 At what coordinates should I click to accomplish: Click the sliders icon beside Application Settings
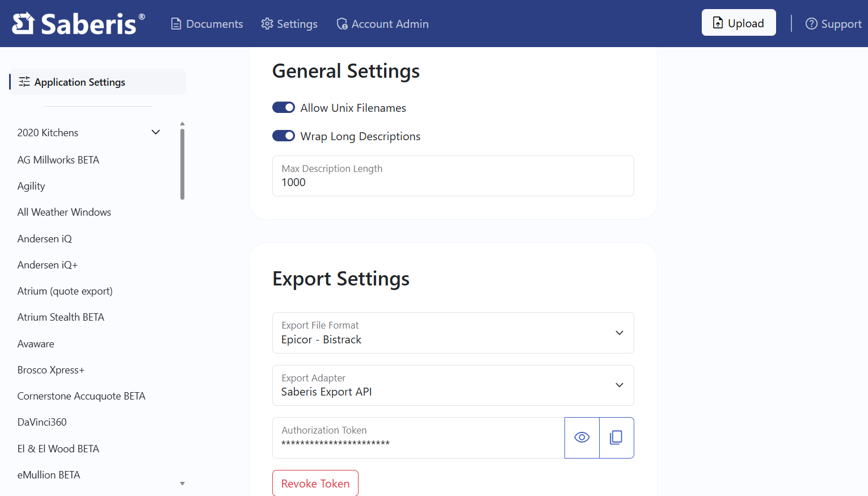pyautogui.click(x=24, y=81)
